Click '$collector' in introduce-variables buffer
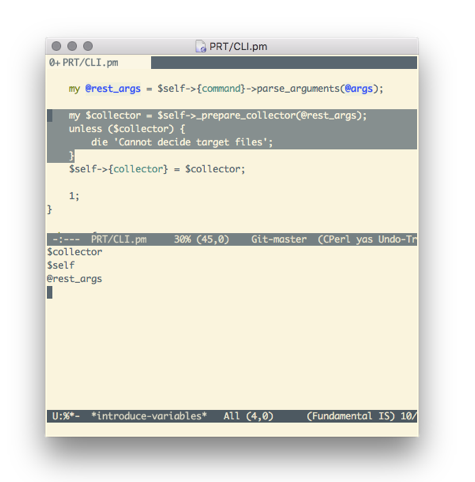This screenshot has width=475, height=482. click(75, 252)
